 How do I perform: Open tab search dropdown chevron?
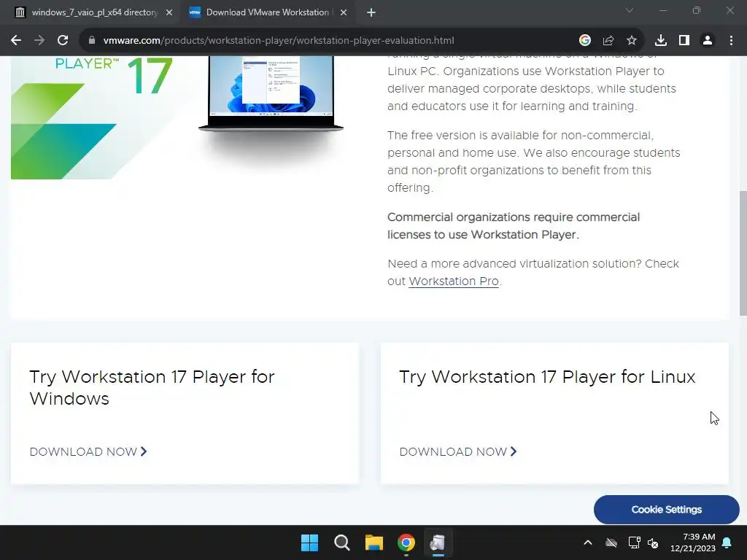click(x=630, y=10)
